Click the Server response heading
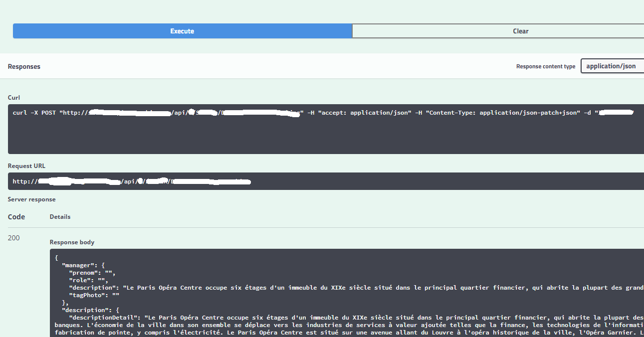This screenshot has height=337, width=644. pyautogui.click(x=31, y=199)
